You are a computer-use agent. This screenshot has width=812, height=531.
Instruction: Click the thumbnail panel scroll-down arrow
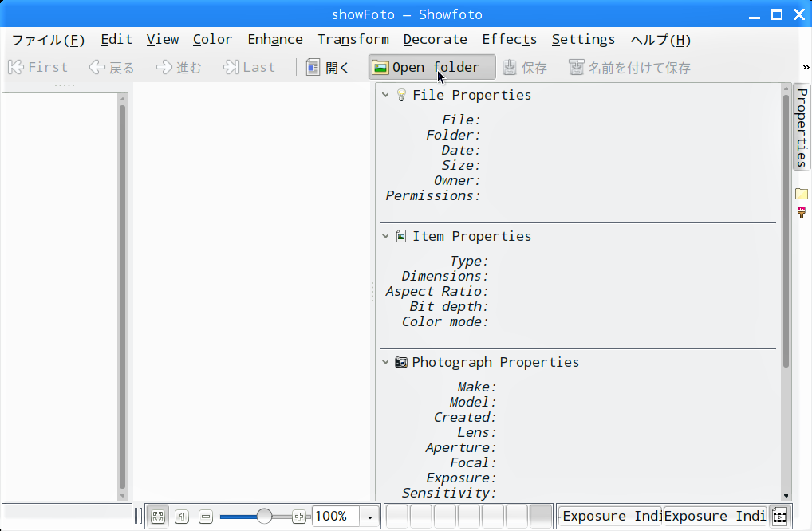point(123,495)
